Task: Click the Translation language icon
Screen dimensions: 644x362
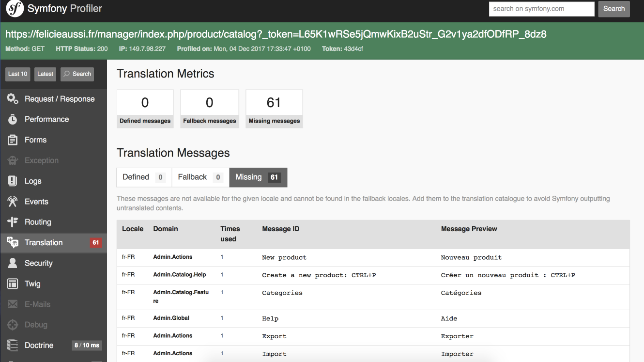Action: click(13, 243)
